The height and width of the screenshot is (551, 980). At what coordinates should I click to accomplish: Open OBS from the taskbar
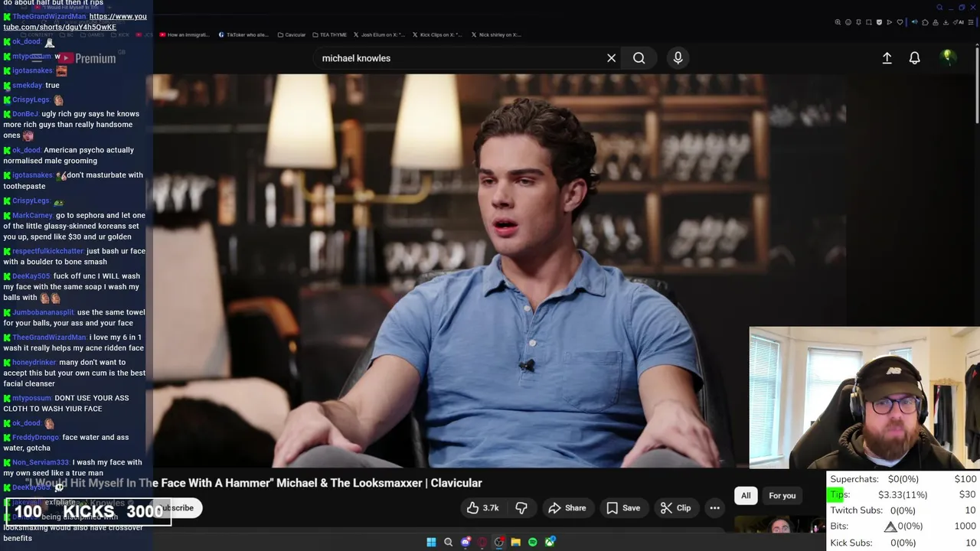coord(499,542)
